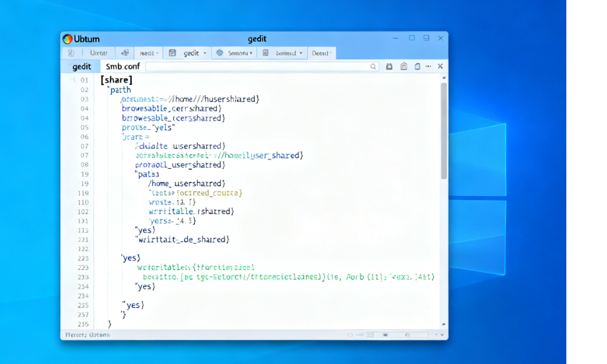Click the new document icon beside the ellipsis

pyautogui.click(x=418, y=67)
